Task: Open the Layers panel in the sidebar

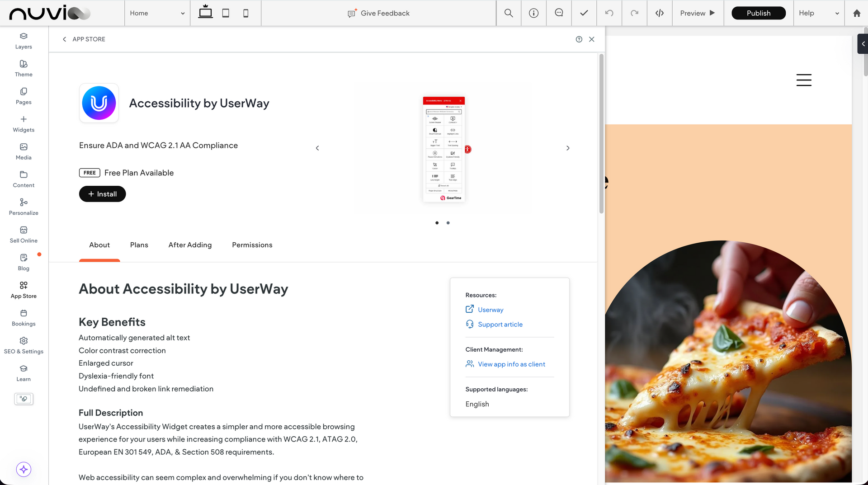Action: (x=23, y=41)
